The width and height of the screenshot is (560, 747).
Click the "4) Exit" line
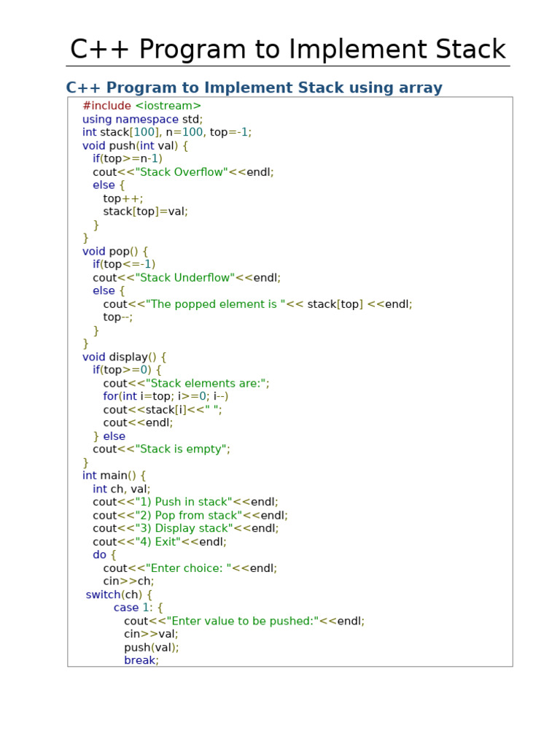pyautogui.click(x=160, y=542)
